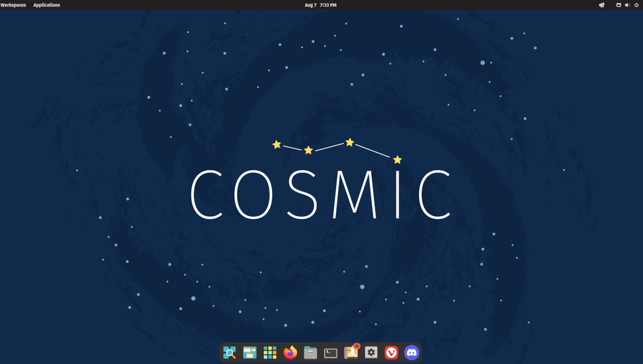Viewport: 643px width, 364px height.
Task: Open the App Library grid icon
Action: coord(270,352)
